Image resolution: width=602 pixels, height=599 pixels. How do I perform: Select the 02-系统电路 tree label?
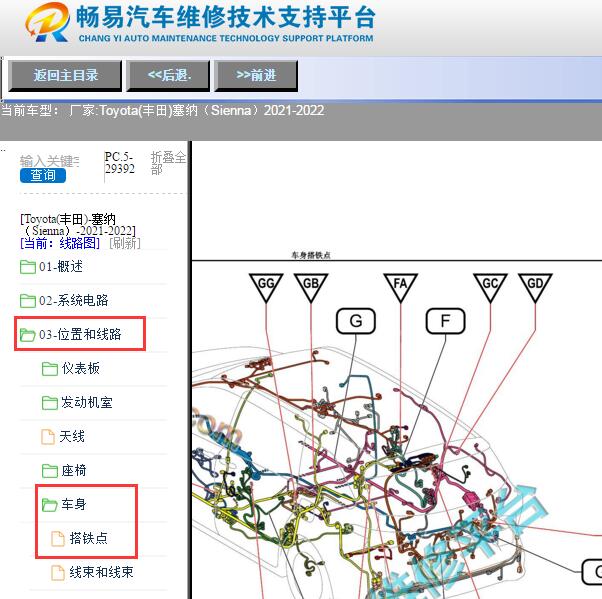pyautogui.click(x=74, y=300)
